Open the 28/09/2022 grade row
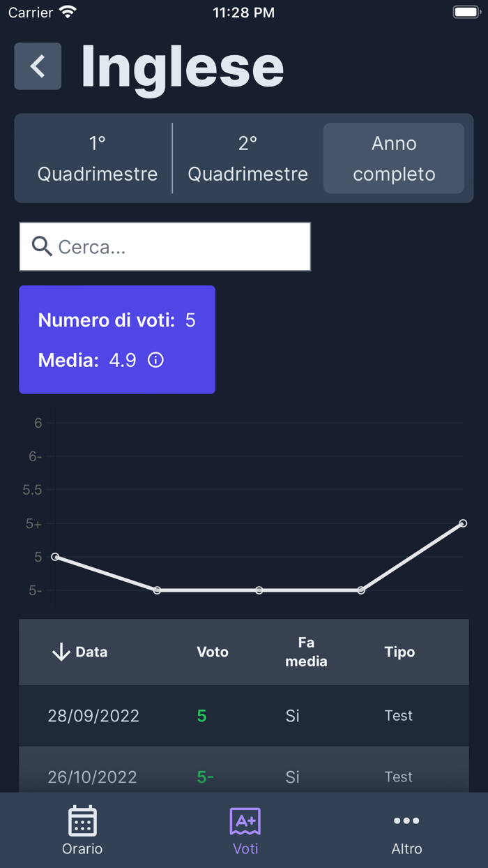The width and height of the screenshot is (488, 868). point(244,716)
